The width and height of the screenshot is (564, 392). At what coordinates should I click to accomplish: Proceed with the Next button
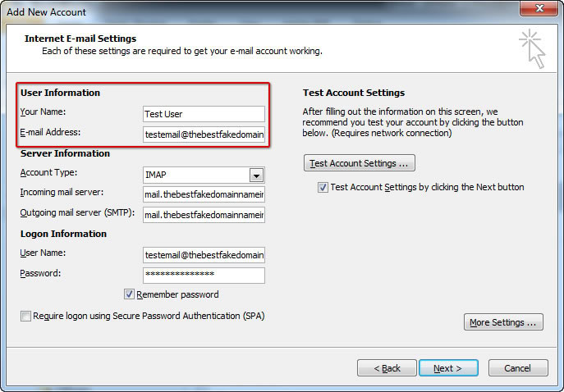[448, 368]
